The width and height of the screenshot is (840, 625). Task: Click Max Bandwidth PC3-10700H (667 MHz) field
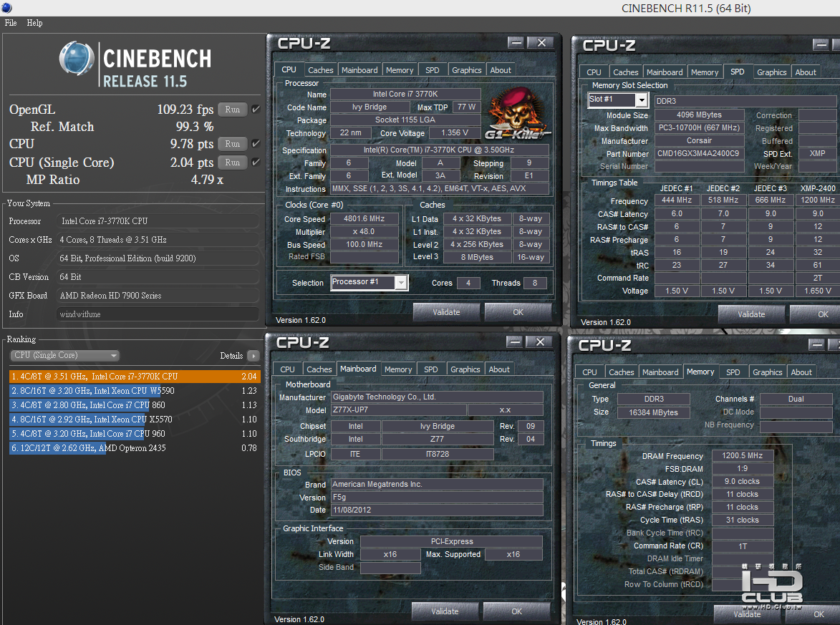tap(699, 128)
